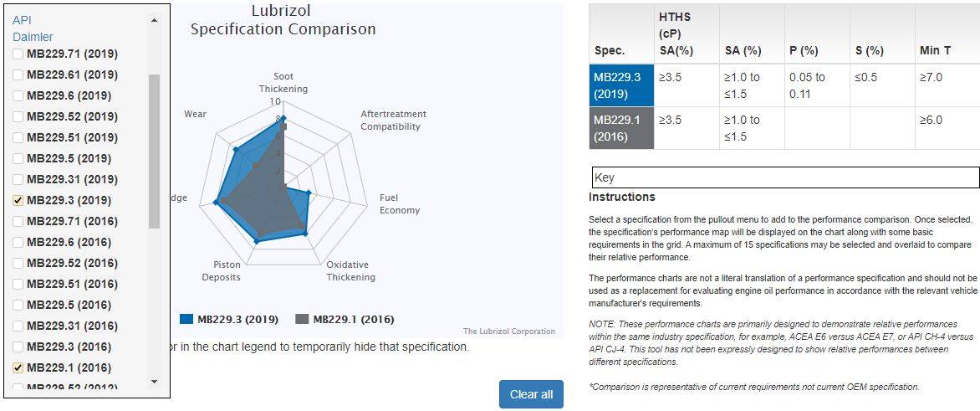
Task: Expand the API specification group
Action: pyautogui.click(x=22, y=19)
